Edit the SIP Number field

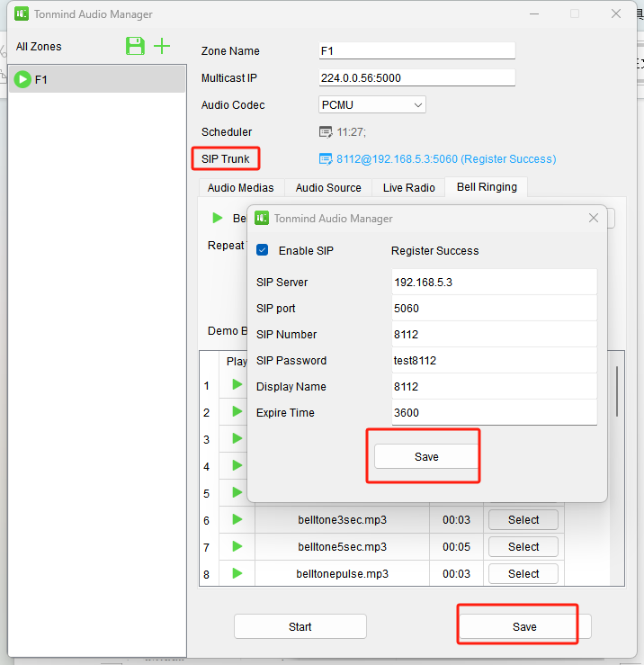495,334
